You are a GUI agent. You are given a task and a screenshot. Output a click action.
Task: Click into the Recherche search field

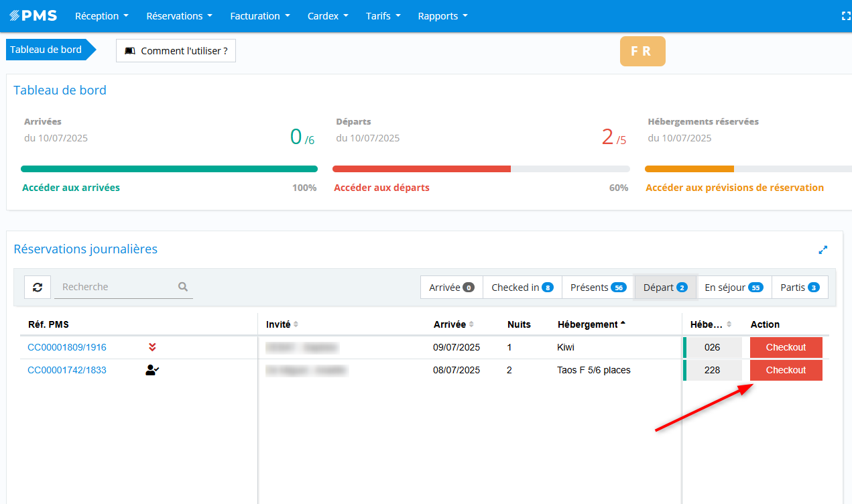[x=114, y=287]
